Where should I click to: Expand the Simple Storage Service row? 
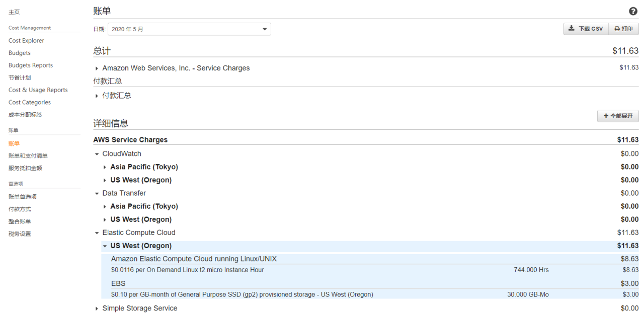(97, 308)
